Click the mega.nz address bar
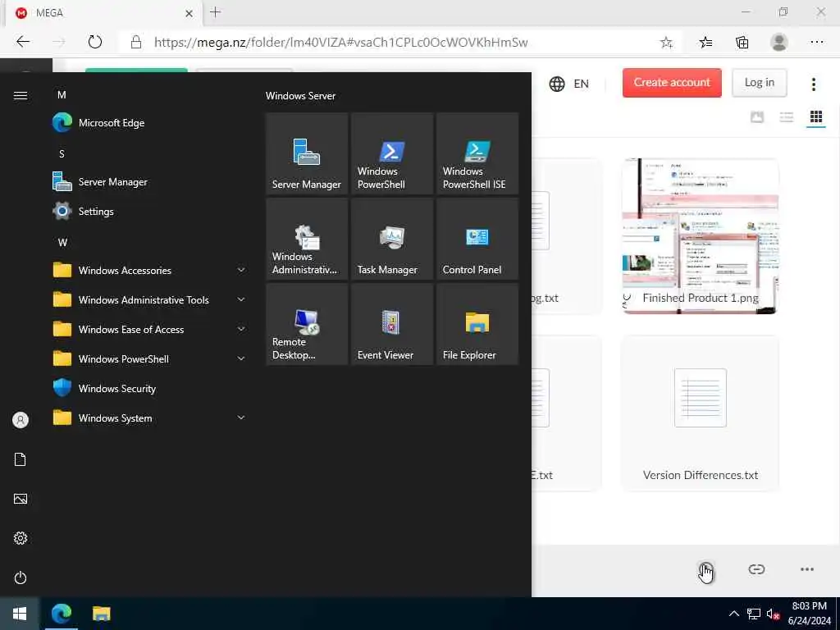840x630 pixels. point(340,43)
